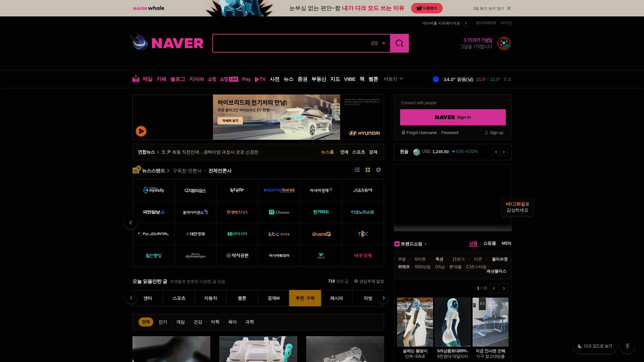The height and width of the screenshot is (362, 644).
Task: Show previous exchange rate
Action: tap(496, 152)
